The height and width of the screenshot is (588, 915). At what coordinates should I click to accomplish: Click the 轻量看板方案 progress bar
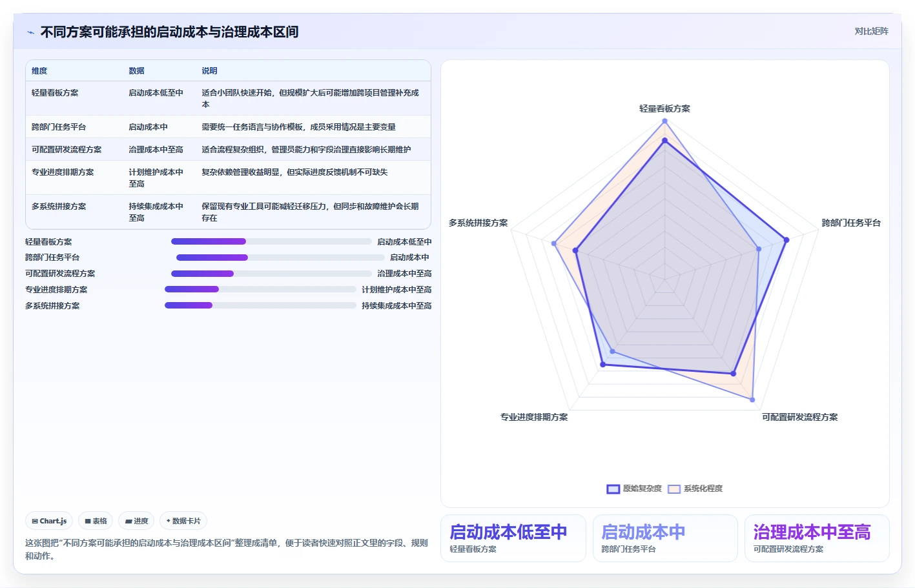click(x=271, y=241)
